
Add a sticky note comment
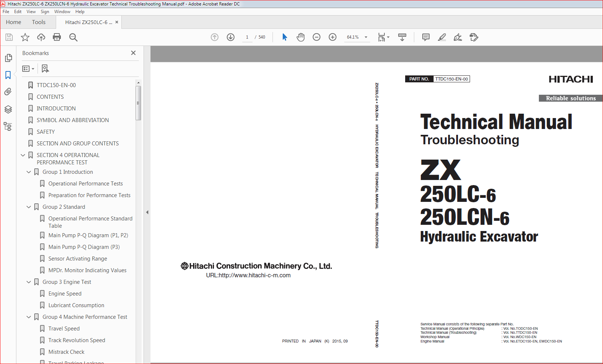pyautogui.click(x=426, y=37)
